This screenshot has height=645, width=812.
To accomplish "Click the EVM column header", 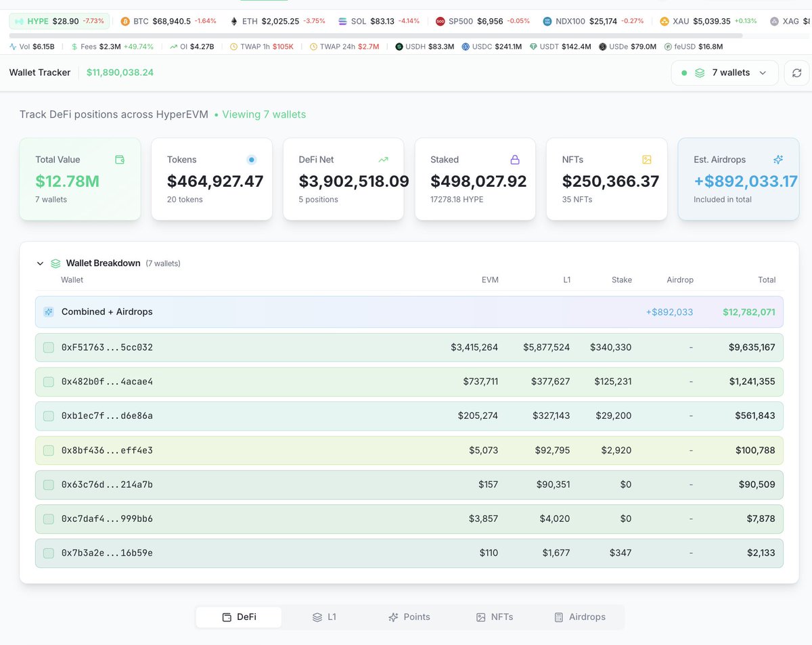I will pyautogui.click(x=490, y=280).
